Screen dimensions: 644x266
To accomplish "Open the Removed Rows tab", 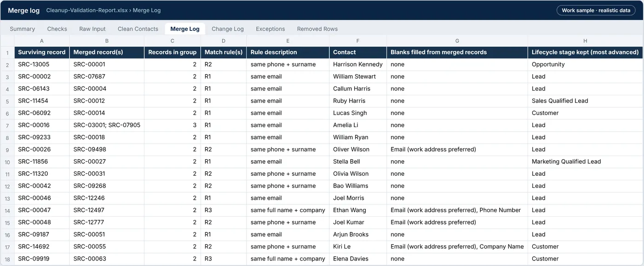I will point(317,29).
